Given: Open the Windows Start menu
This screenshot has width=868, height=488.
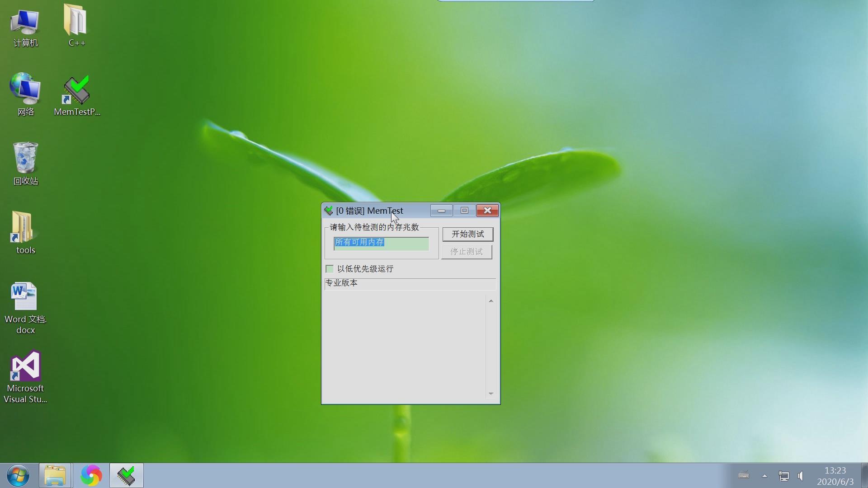Looking at the screenshot, I should 19,476.
